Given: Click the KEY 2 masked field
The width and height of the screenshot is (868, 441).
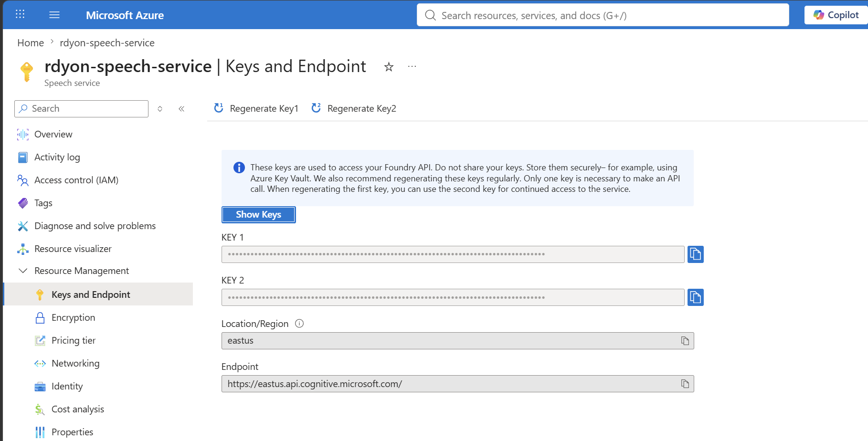Looking at the screenshot, I should tap(453, 297).
